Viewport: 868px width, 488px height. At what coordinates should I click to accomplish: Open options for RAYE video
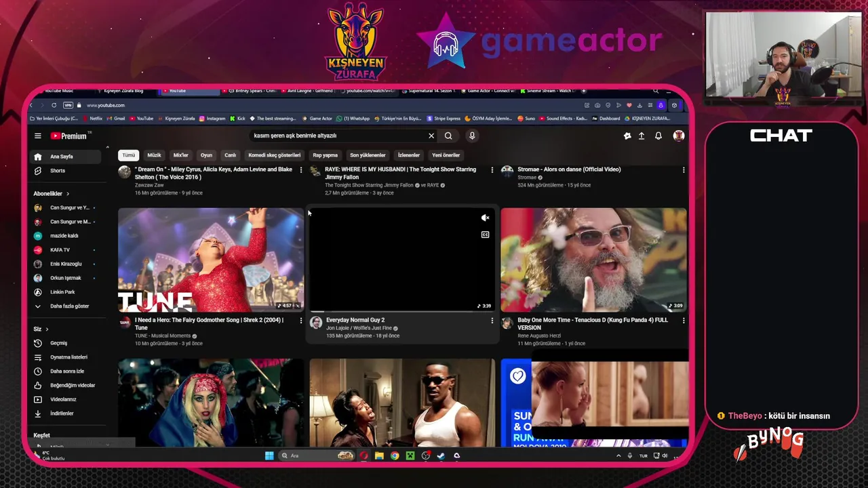coord(492,170)
